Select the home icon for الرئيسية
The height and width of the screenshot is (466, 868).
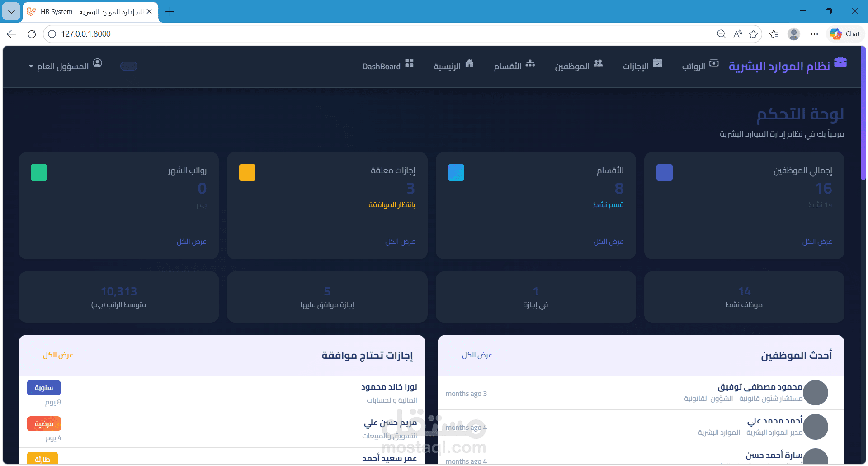click(x=470, y=64)
